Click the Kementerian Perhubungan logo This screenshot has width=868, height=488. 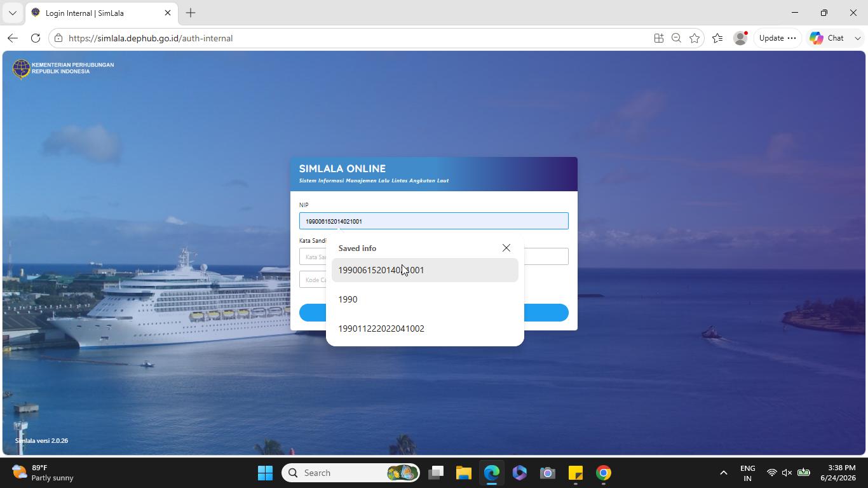point(64,68)
